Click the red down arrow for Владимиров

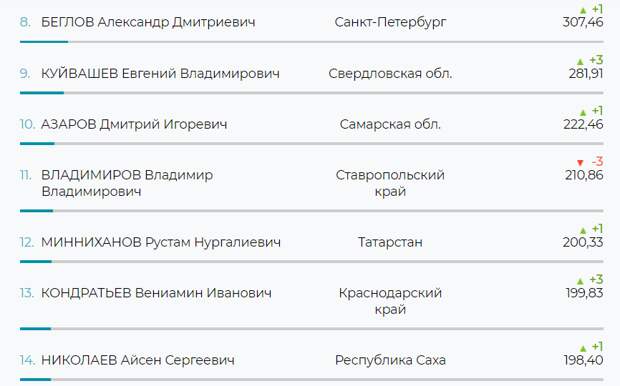(580, 163)
